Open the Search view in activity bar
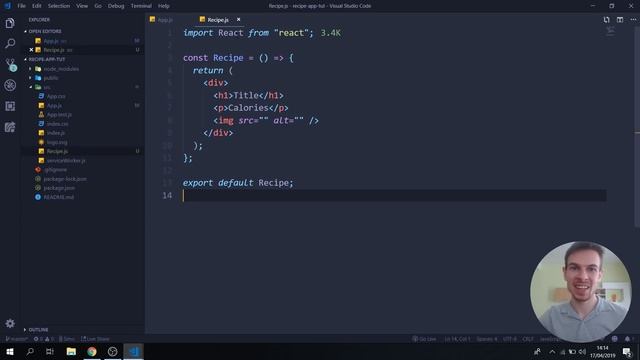This screenshot has height=360, width=640. pyautogui.click(x=10, y=43)
